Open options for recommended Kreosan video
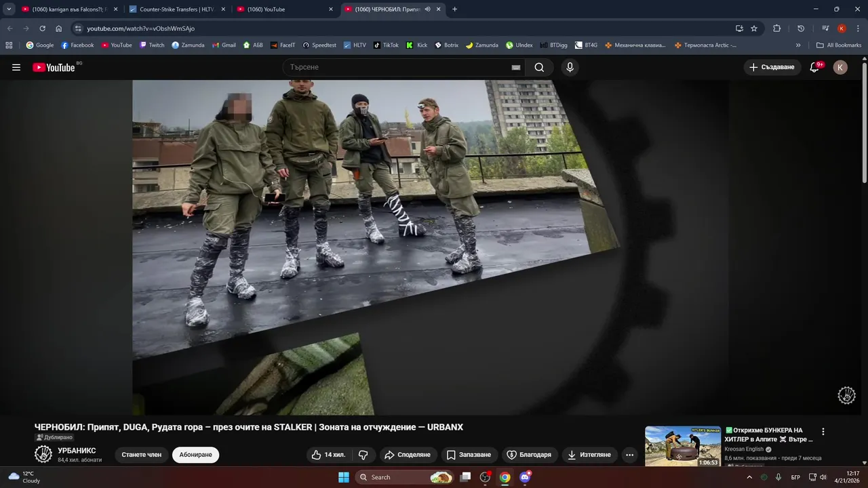The image size is (868, 488). 823,432
